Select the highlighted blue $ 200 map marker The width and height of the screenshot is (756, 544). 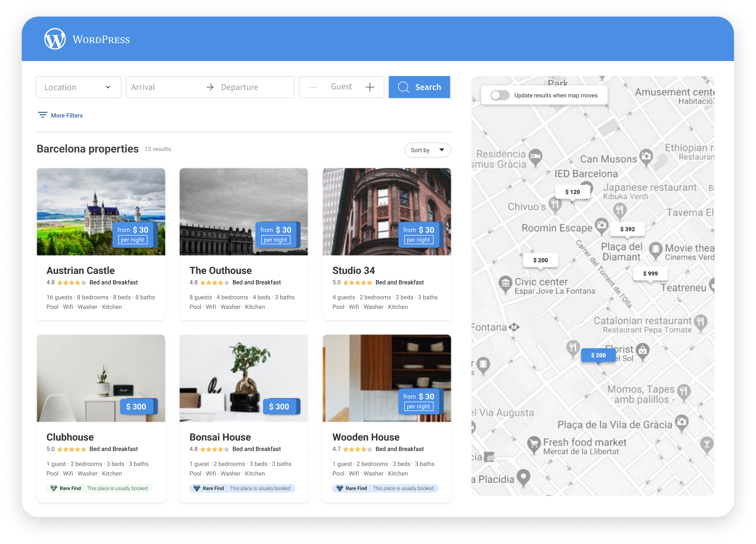[x=598, y=355]
